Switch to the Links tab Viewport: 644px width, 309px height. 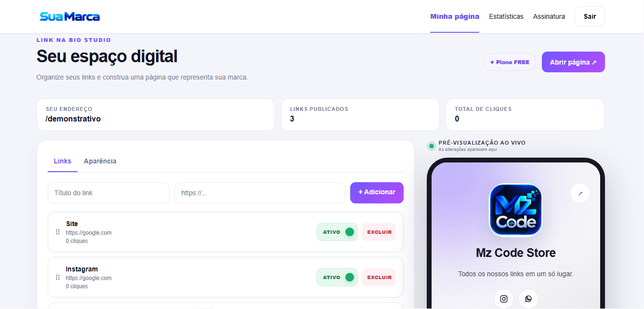[x=63, y=161]
